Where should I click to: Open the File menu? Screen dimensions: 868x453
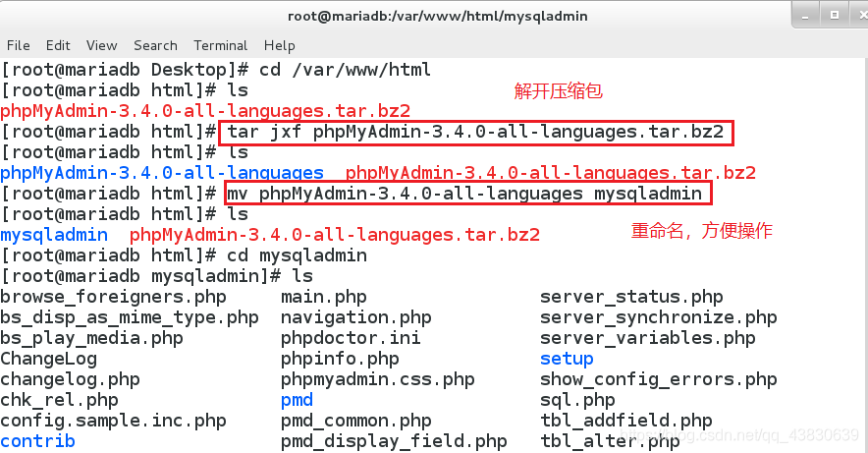click(x=19, y=45)
